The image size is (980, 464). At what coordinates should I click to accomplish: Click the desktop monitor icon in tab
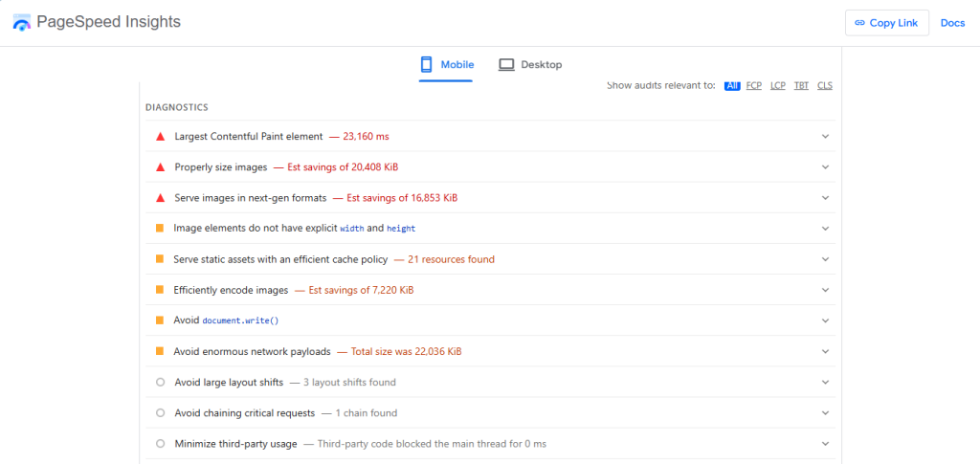506,64
